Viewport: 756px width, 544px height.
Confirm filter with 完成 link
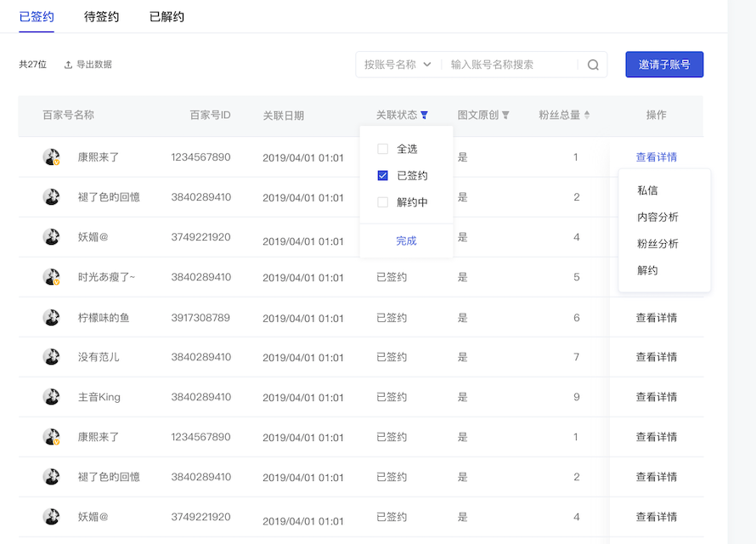[x=406, y=241]
